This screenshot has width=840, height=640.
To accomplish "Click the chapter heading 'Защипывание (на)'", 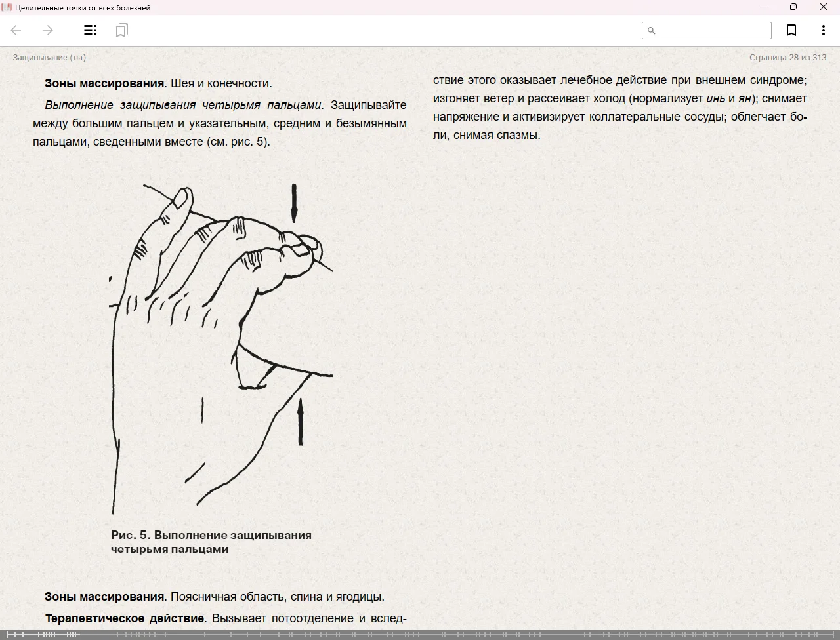I will point(49,57).
